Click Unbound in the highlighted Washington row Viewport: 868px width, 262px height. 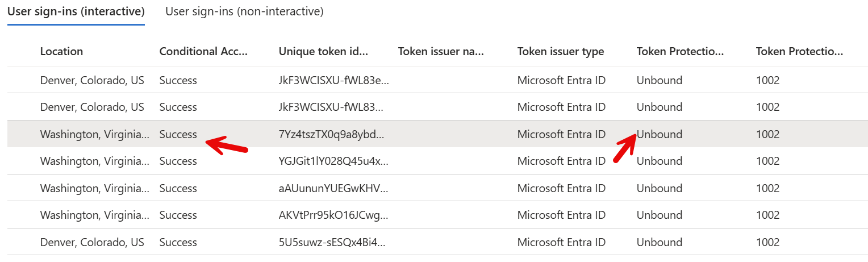click(660, 135)
